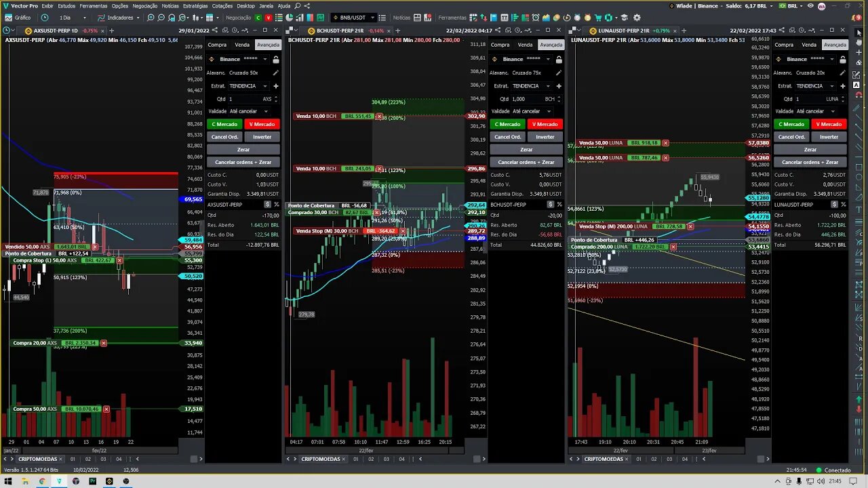Open the Estratégias menu

(x=195, y=6)
